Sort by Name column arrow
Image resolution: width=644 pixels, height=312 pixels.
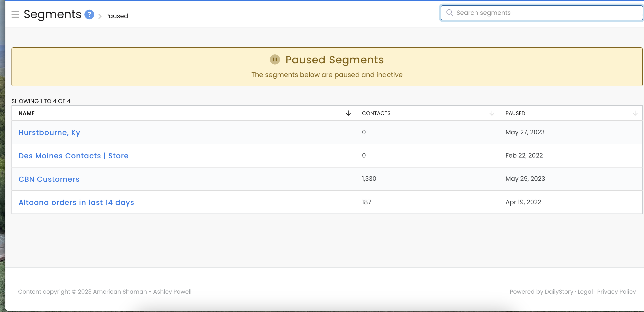point(348,113)
